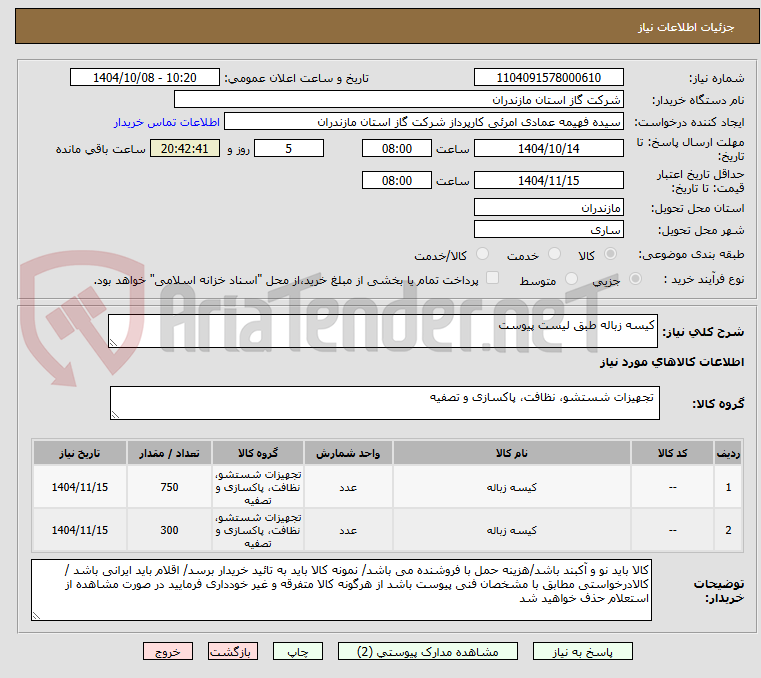Click the unit عدد in row 1

(x=348, y=487)
